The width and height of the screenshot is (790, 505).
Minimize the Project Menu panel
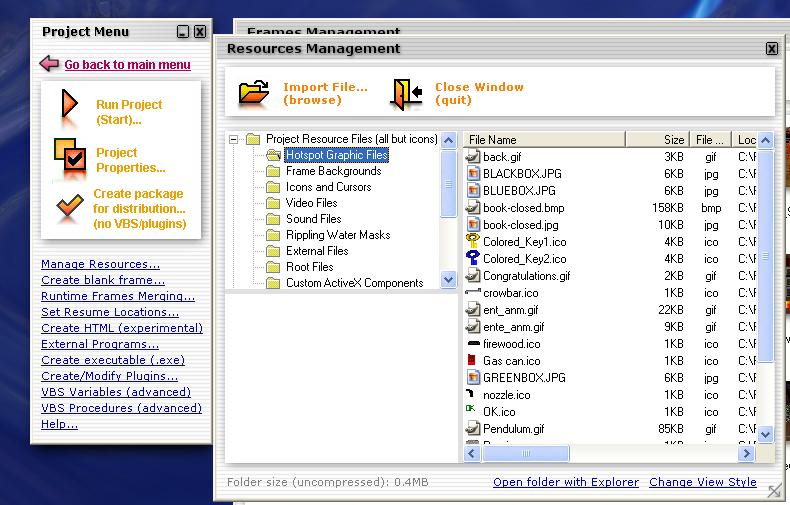[x=183, y=32]
